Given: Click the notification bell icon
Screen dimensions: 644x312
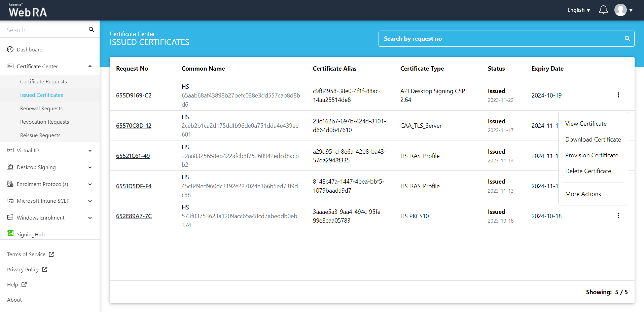Looking at the screenshot, I should coord(603,10).
